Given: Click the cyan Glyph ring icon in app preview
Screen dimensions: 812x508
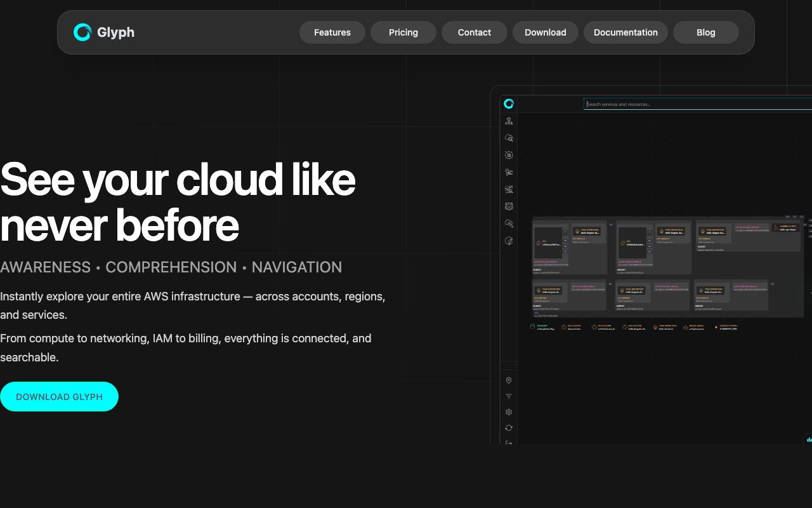Looking at the screenshot, I should click(x=508, y=104).
